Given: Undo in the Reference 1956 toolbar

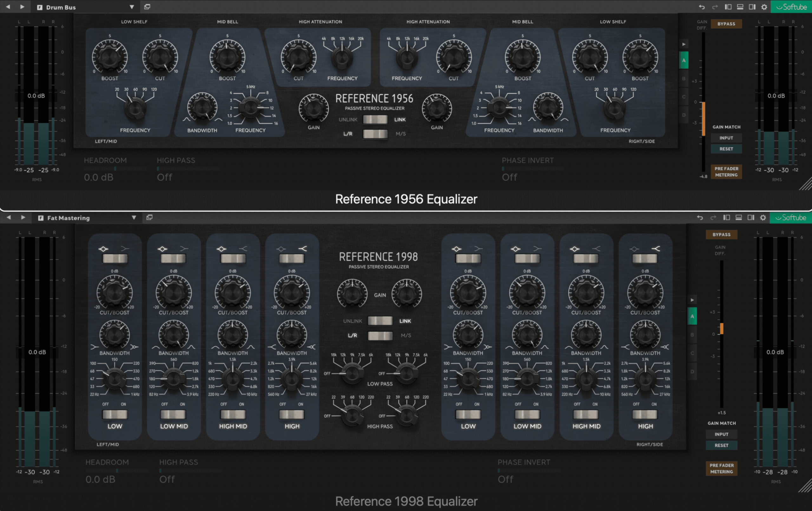Looking at the screenshot, I should click(x=702, y=7).
